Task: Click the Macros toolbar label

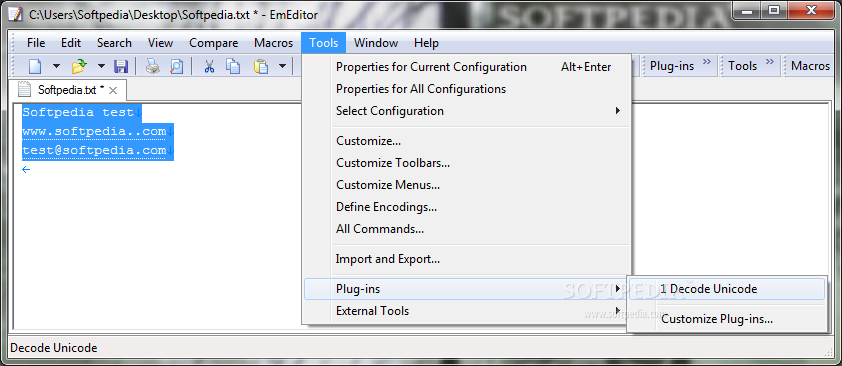Action: [x=811, y=66]
